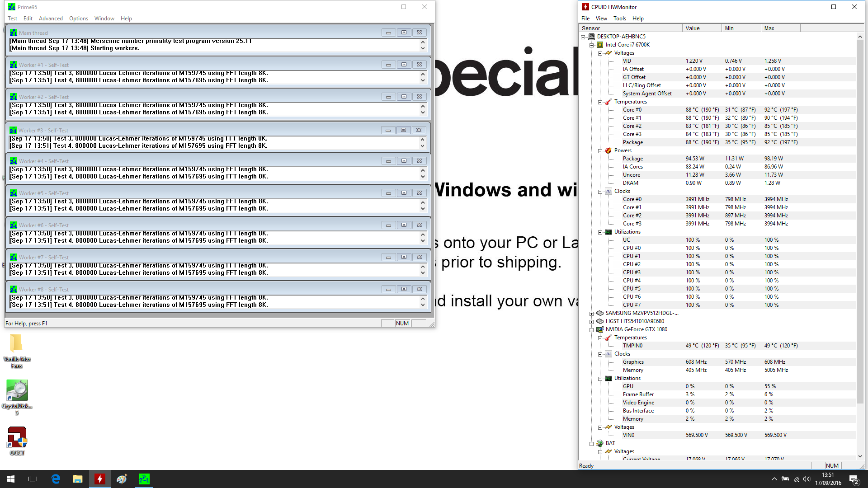Open the Advanced menu in Prime95
Screen dimensions: 868x488
[x=51, y=19]
